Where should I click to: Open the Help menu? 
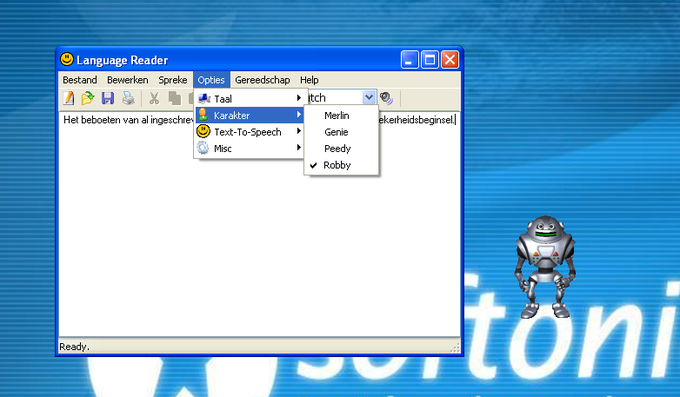309,80
